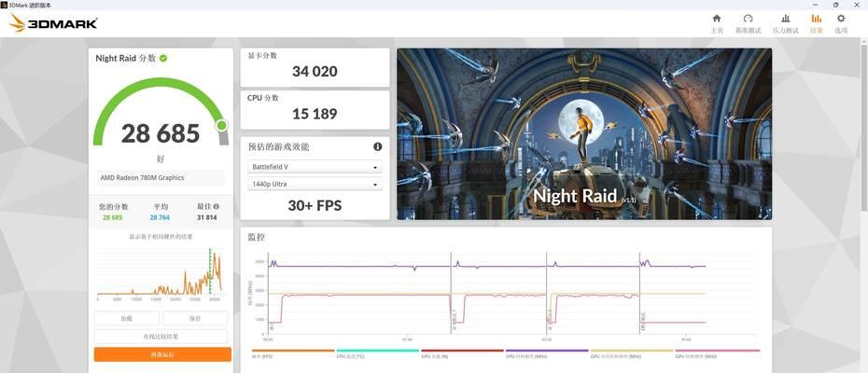Viewport: 868px width, 373px height.
Task: Click the Night Raid 分数 title
Action: point(126,58)
